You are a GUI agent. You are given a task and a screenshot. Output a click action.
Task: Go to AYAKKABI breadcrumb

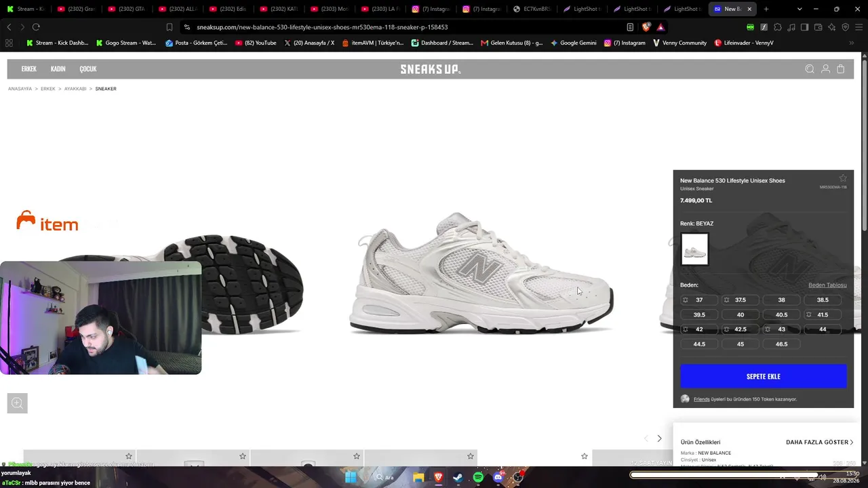[75, 89]
